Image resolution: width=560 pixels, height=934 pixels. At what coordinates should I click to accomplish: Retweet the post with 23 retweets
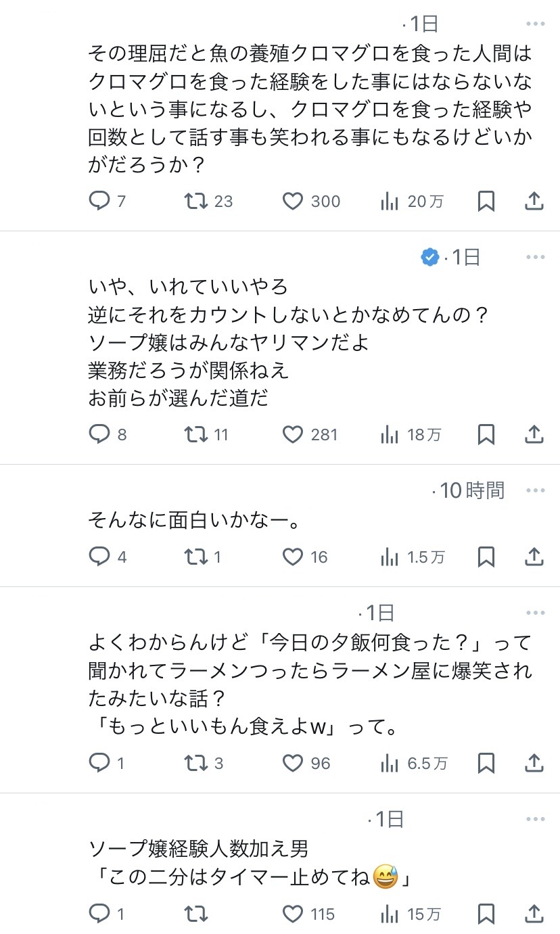coord(196,202)
